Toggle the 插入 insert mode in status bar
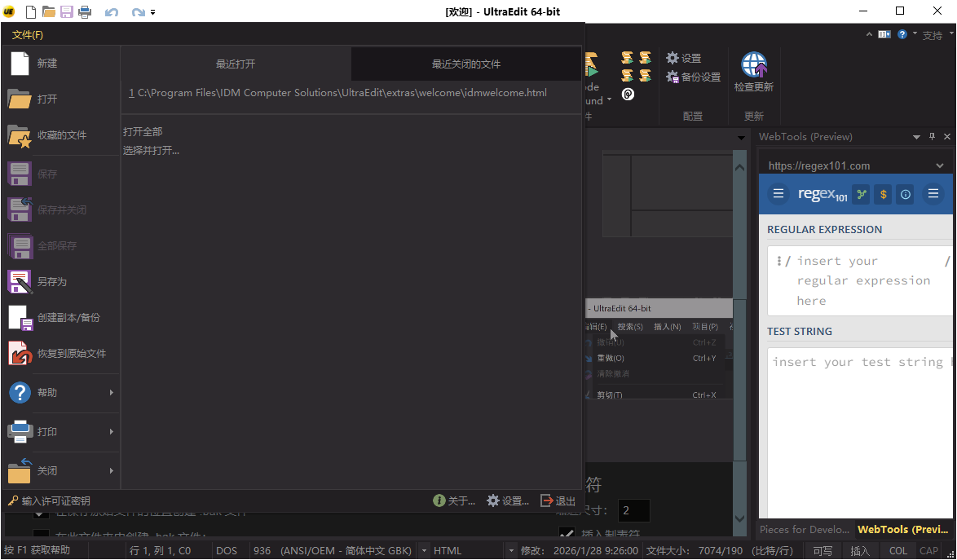The image size is (957, 560). coord(860,551)
